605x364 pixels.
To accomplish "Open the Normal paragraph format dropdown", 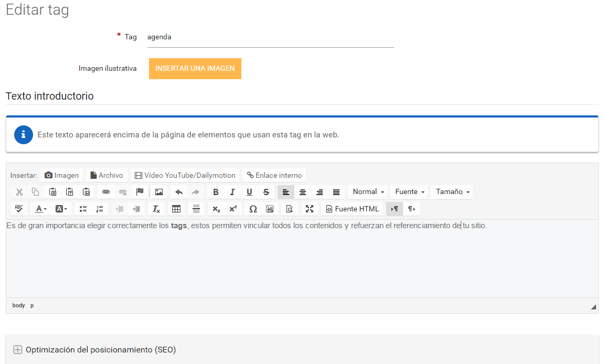I will pyautogui.click(x=369, y=192).
